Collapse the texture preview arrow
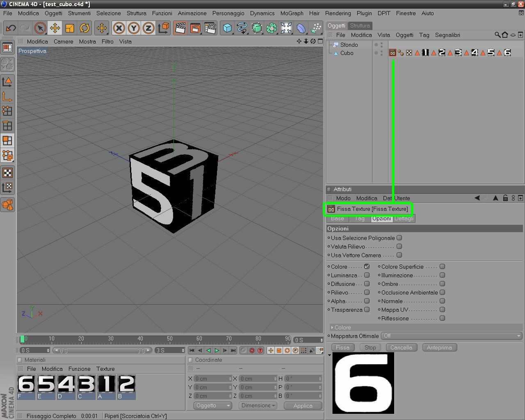Viewport: 525px width, 420px height. tap(329, 355)
